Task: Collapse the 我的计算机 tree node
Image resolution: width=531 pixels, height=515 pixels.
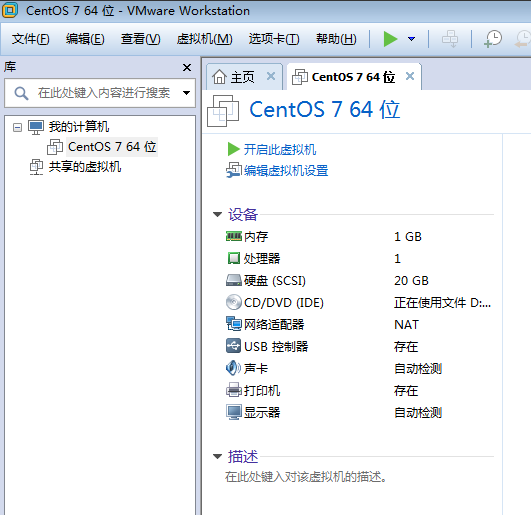Action: pos(17,127)
